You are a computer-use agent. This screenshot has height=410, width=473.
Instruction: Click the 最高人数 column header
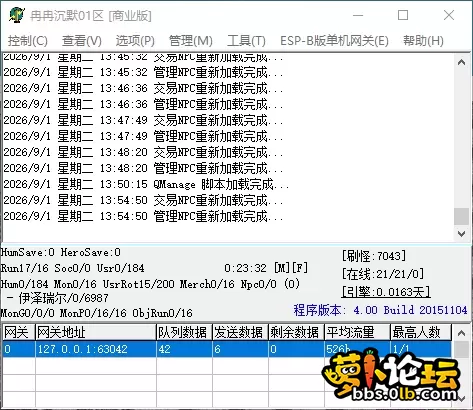tap(421, 332)
